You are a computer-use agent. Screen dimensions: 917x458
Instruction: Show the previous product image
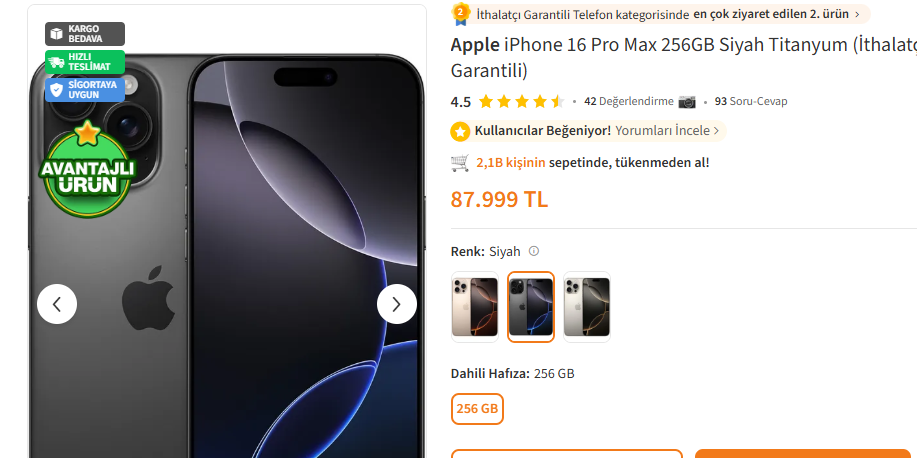57,304
